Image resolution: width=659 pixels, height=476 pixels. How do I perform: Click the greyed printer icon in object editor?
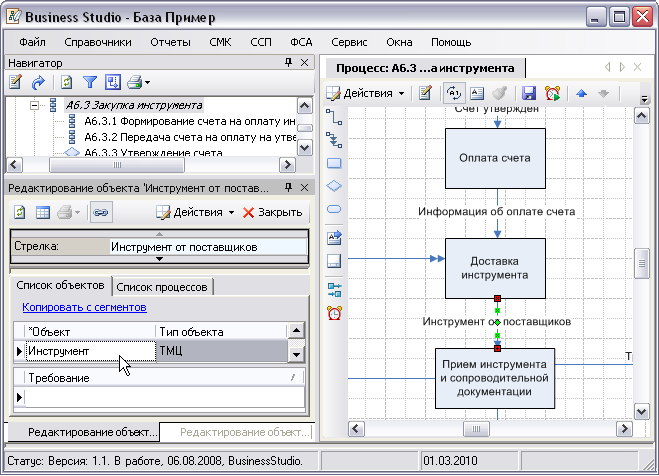(65, 212)
